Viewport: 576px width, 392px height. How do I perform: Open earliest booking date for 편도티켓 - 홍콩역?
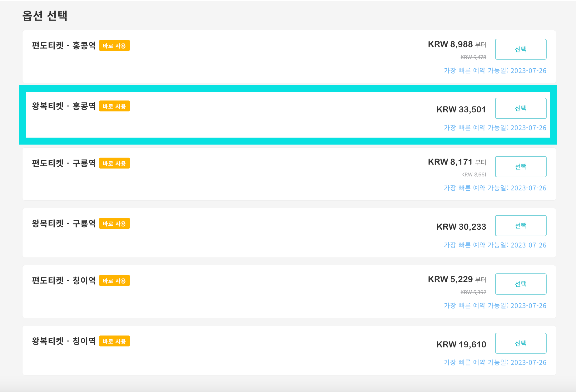tap(495, 71)
